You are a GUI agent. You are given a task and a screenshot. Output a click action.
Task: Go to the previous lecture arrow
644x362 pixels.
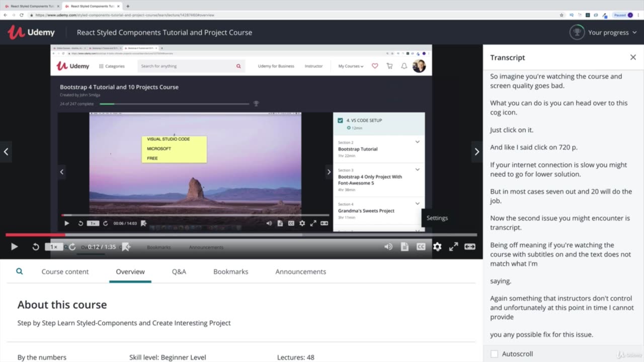click(6, 151)
